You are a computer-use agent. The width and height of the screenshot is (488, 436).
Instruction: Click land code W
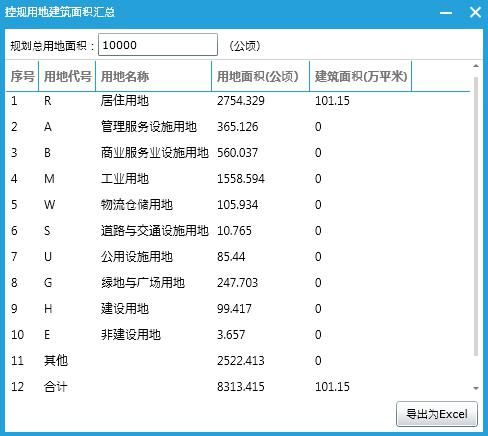(49, 205)
